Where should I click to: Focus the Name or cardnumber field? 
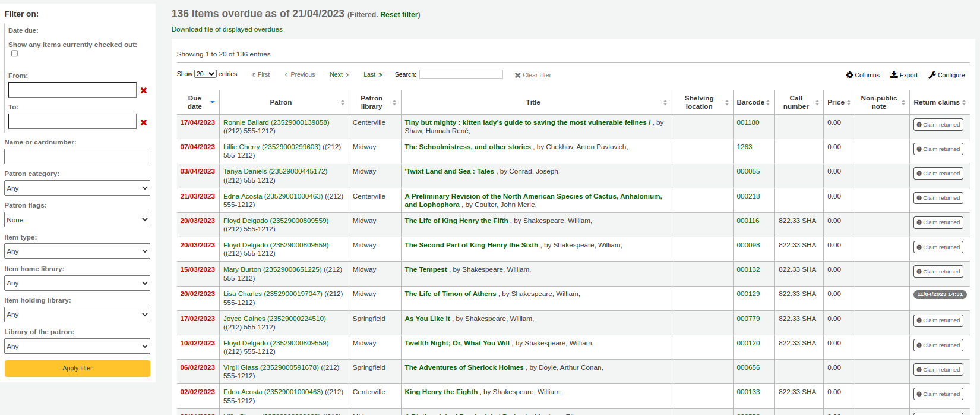coord(77,156)
